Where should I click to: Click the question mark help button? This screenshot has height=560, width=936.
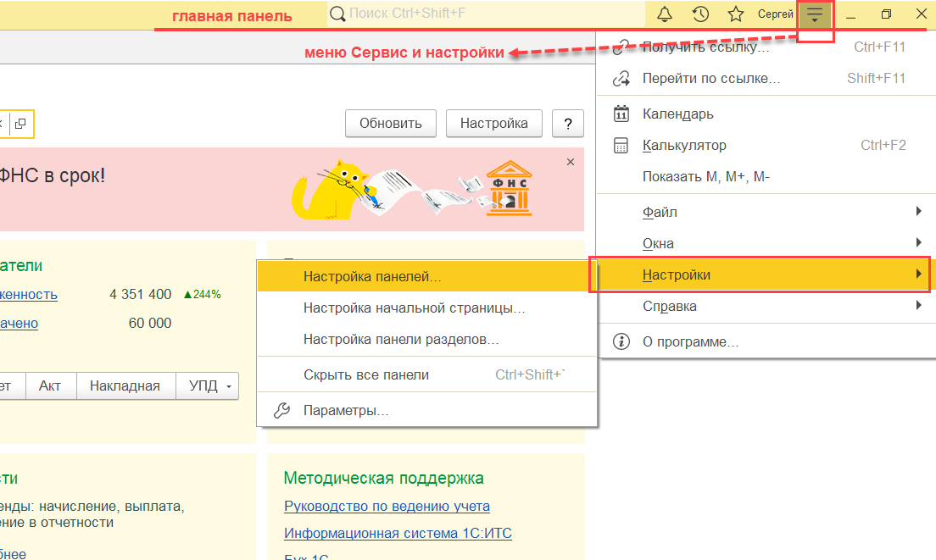click(x=567, y=123)
